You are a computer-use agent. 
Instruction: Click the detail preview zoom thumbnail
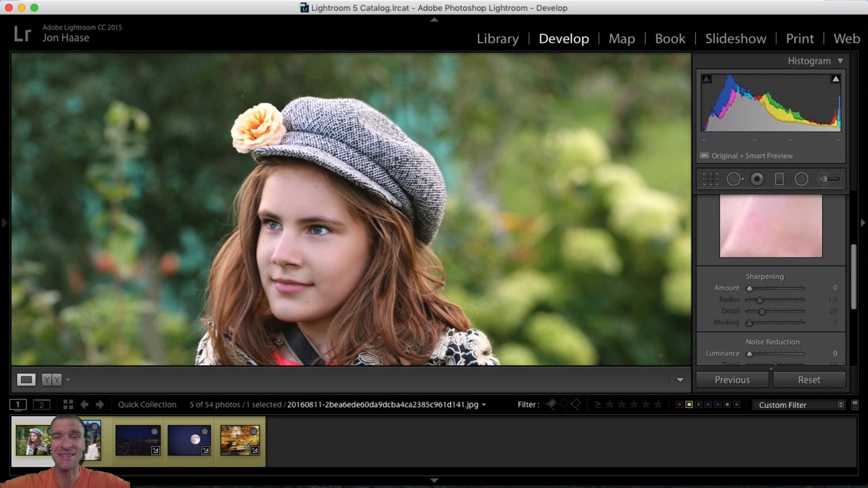(771, 226)
